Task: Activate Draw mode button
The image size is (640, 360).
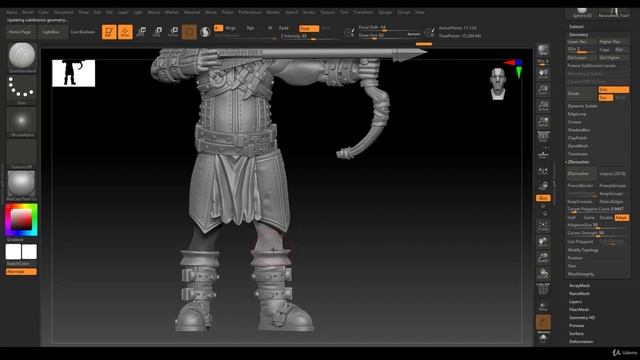Action: (x=125, y=32)
